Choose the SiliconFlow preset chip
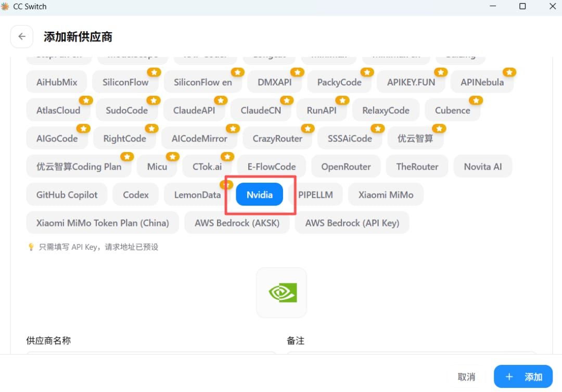 (125, 82)
